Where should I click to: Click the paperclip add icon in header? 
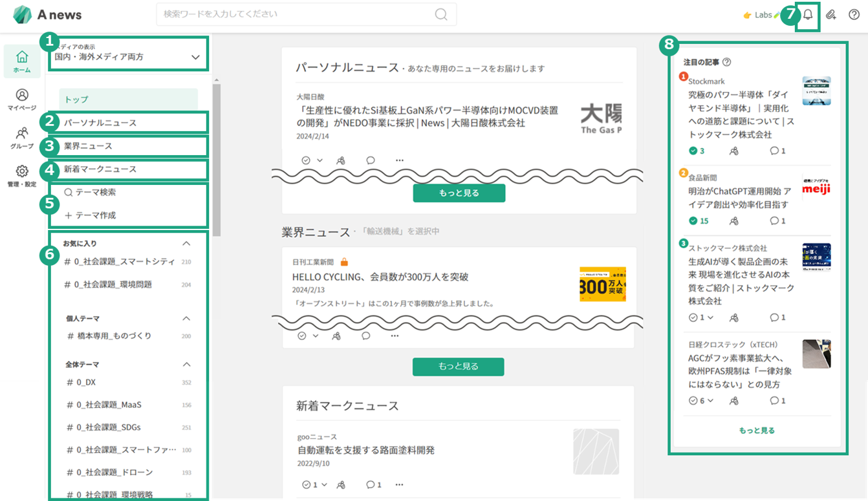point(832,15)
